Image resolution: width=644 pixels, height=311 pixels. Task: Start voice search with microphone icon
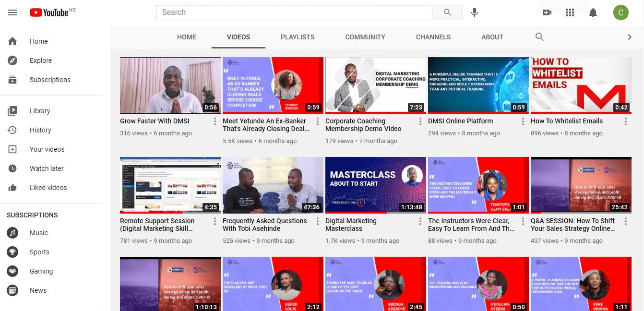pyautogui.click(x=475, y=12)
